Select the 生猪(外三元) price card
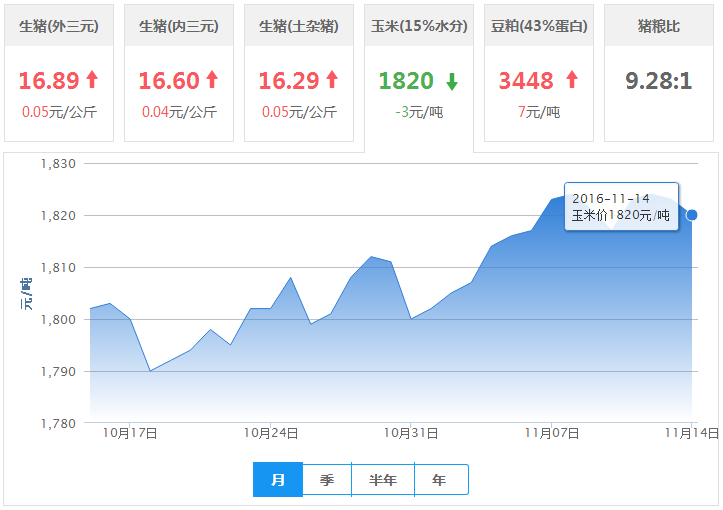This screenshot has width=723, height=510. tap(59, 73)
